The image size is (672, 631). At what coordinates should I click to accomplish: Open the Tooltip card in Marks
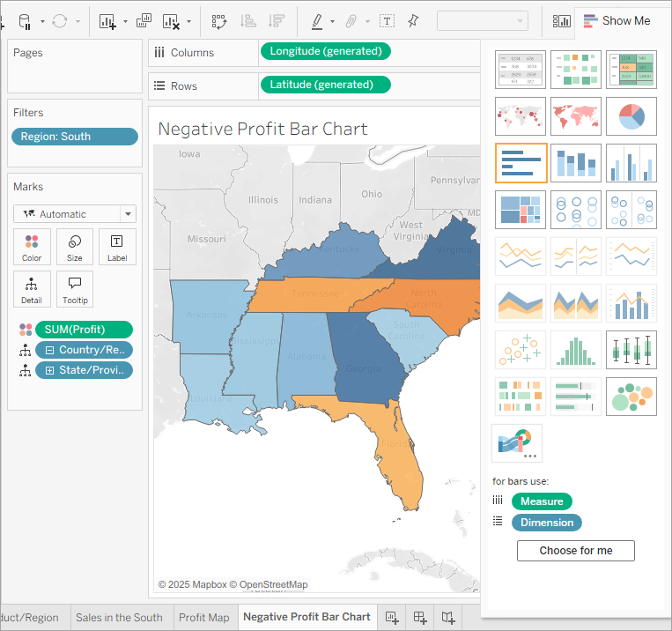click(75, 288)
